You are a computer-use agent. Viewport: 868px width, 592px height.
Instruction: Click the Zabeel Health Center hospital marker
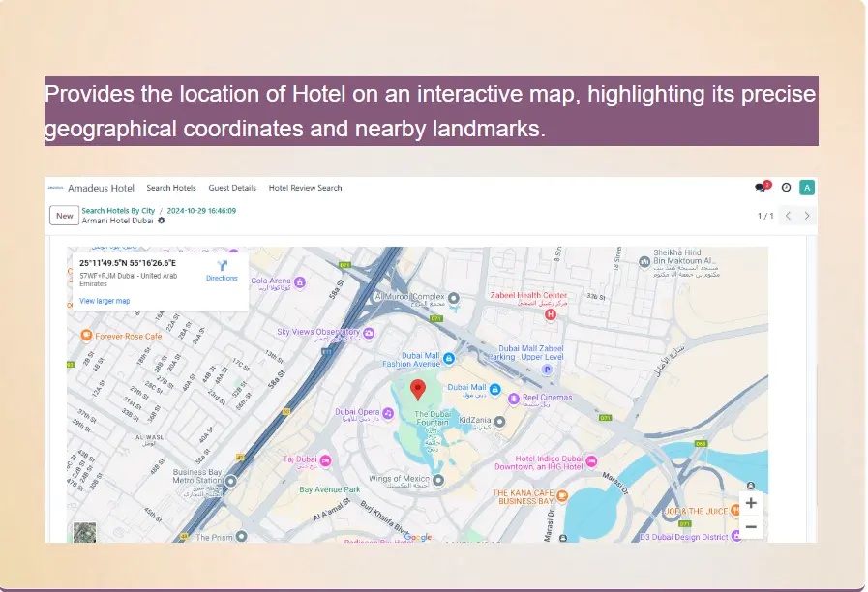551,313
